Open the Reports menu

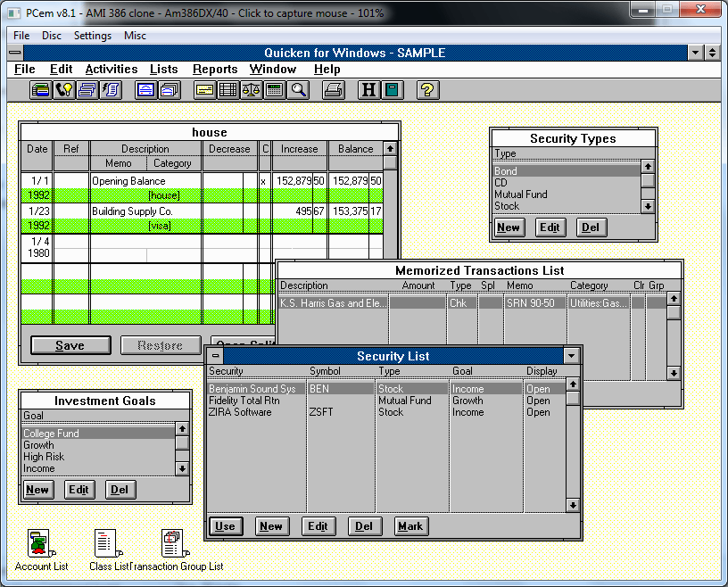215,70
